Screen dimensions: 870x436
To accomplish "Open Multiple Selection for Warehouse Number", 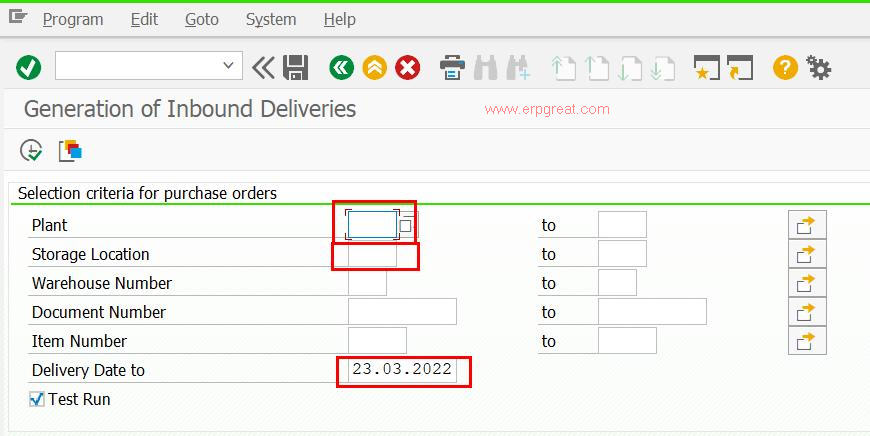I will (x=807, y=282).
